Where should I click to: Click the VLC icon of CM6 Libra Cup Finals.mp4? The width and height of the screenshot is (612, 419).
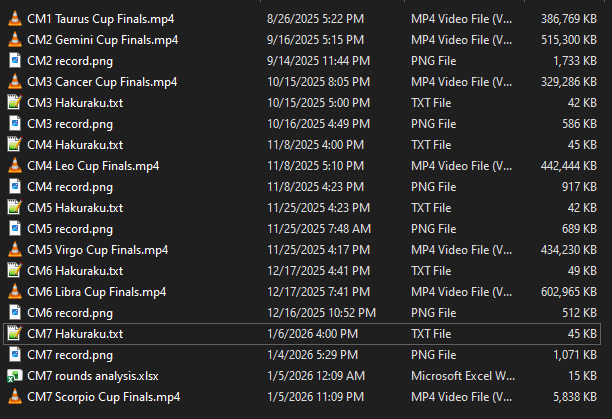[15, 292]
